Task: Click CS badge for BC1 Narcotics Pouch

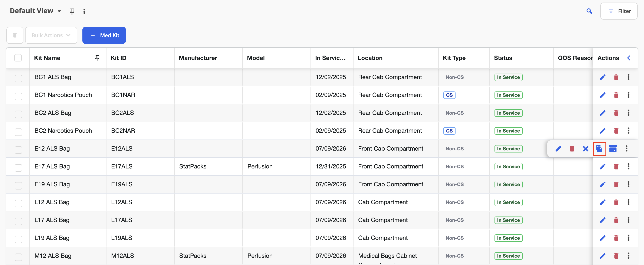Action: point(449,95)
